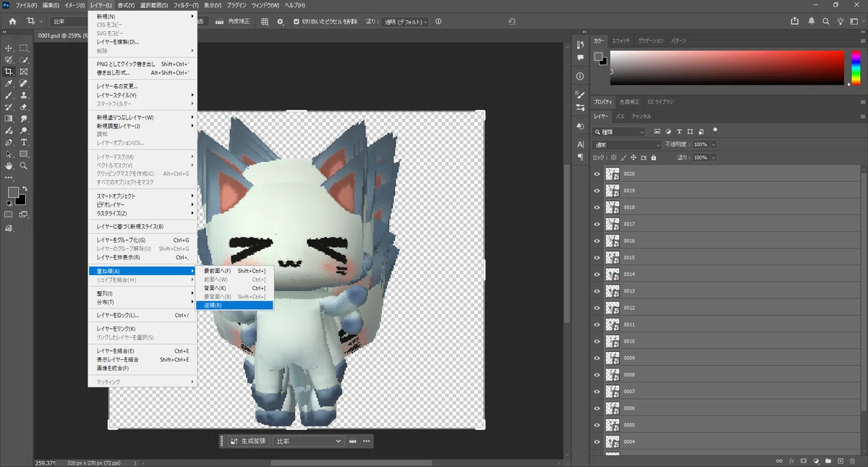Select the Horizontal Type tool
868x467 pixels.
pos(24,143)
